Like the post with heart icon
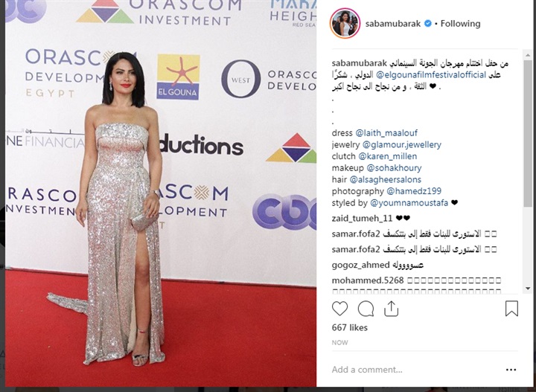Viewport: 536px width, 392px height. point(339,309)
